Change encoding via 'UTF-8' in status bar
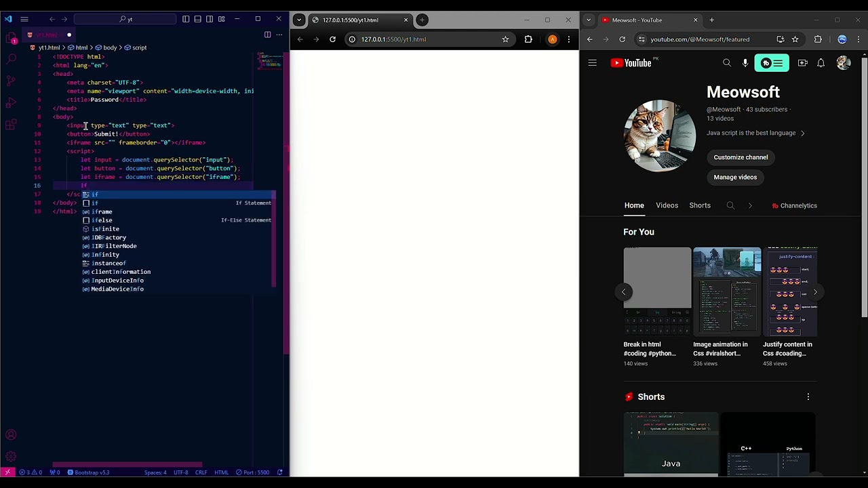The height and width of the screenshot is (488, 868). pos(180,472)
